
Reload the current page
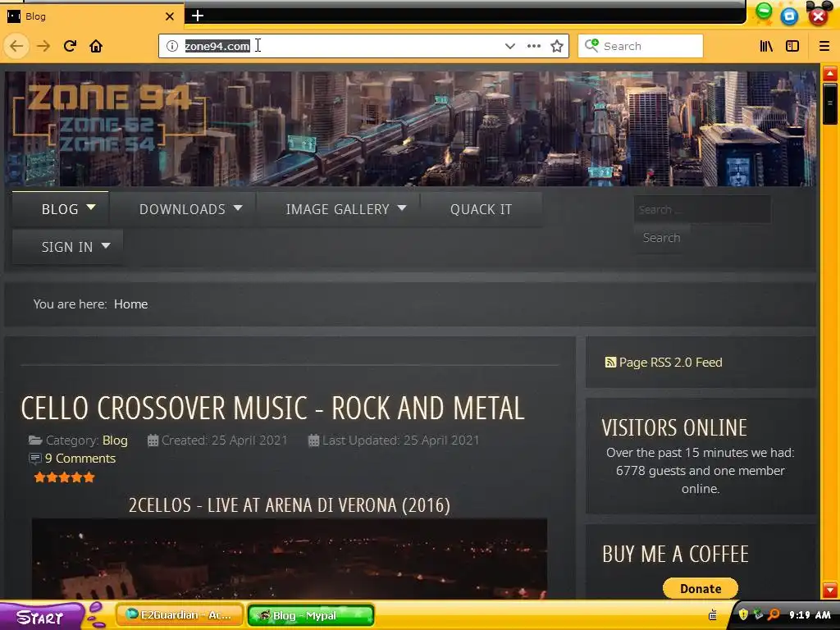70,46
